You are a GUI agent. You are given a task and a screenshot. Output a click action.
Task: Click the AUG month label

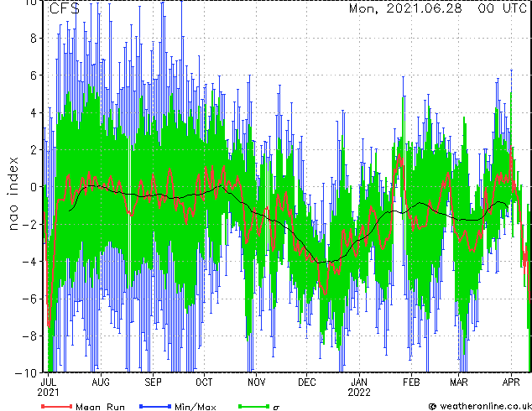click(101, 382)
